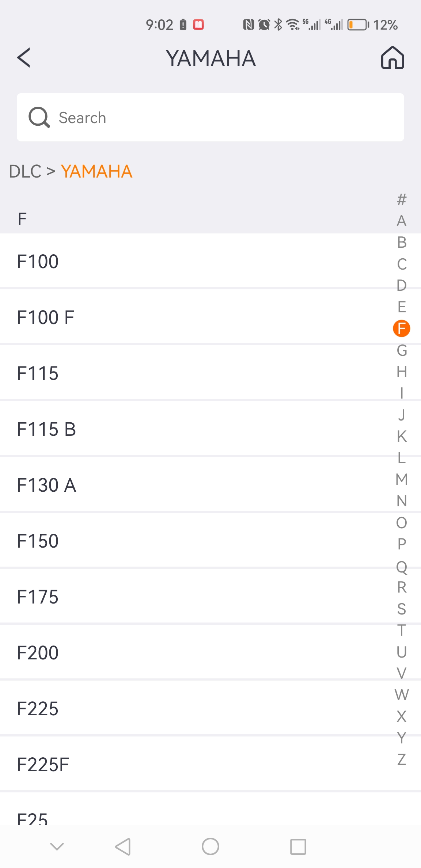
Task: Select highlighted F in alphabet index
Action: click(x=402, y=328)
